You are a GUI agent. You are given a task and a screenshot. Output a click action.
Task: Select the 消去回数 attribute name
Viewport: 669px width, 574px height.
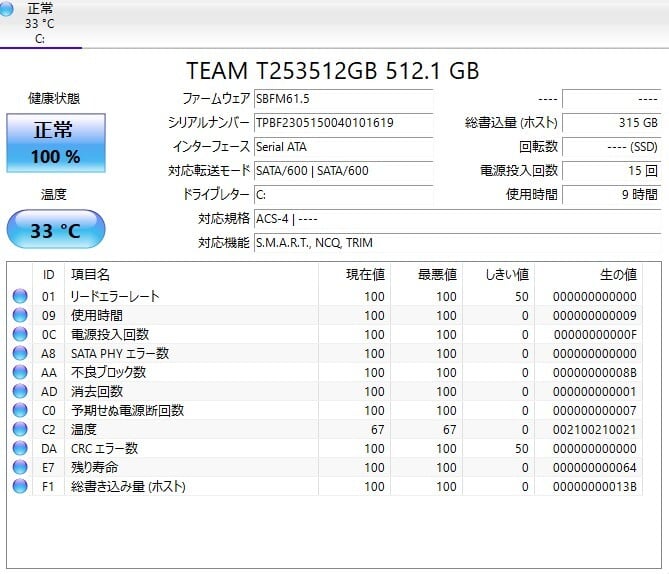[x=97, y=391]
